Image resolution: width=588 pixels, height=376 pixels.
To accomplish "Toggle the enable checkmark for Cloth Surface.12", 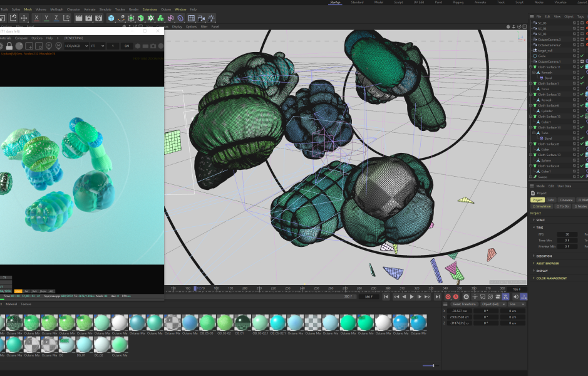I will coord(582,94).
